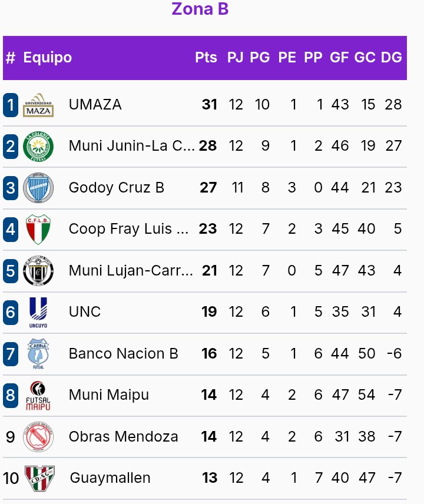This screenshot has width=424, height=504.
Task: Click the Banco Nacion B team name
Action: pyautogui.click(x=123, y=354)
